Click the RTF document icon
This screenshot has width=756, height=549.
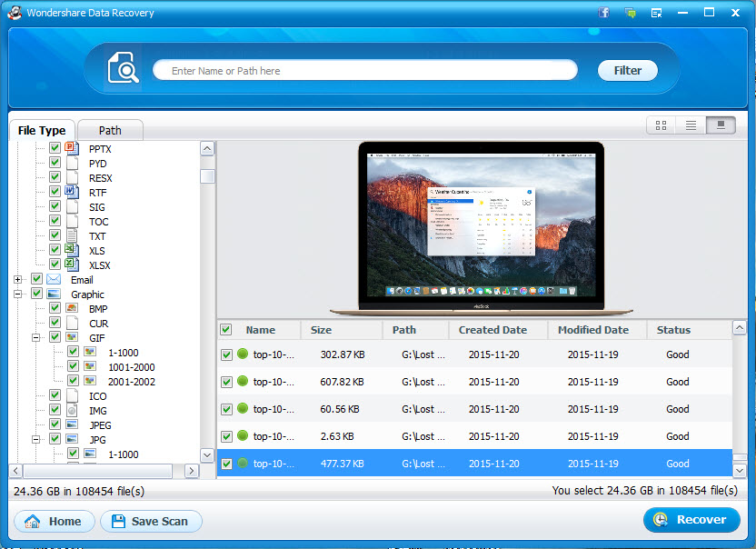point(72,192)
